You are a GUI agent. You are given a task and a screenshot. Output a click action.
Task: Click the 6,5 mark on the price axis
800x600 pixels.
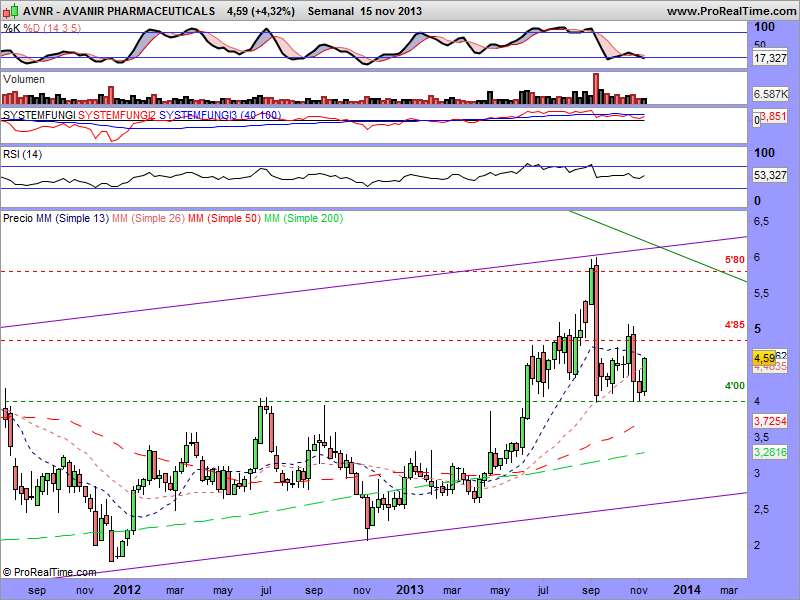click(x=761, y=221)
